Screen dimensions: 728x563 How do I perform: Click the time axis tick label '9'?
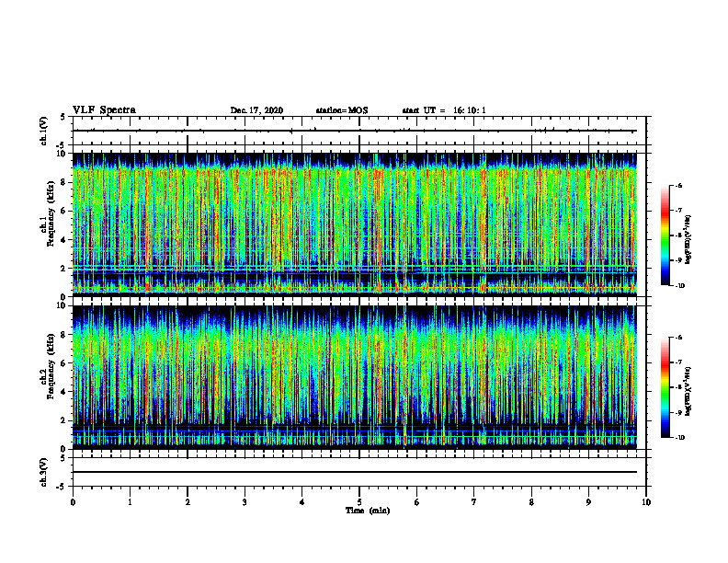(x=588, y=502)
